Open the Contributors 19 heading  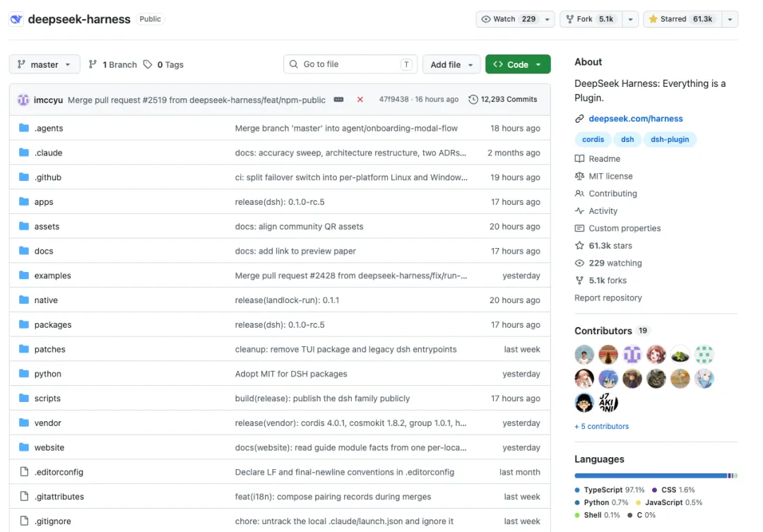[x=611, y=331]
